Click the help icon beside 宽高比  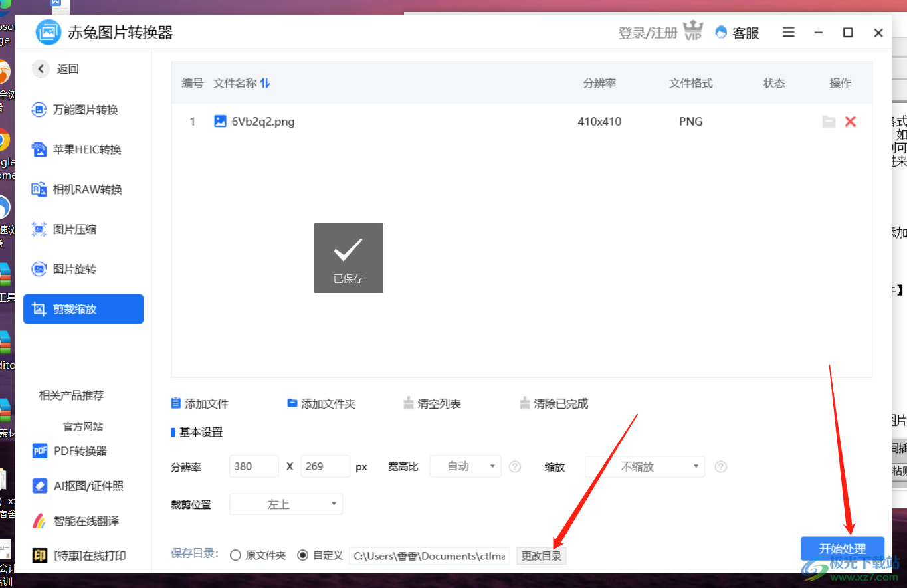point(515,467)
